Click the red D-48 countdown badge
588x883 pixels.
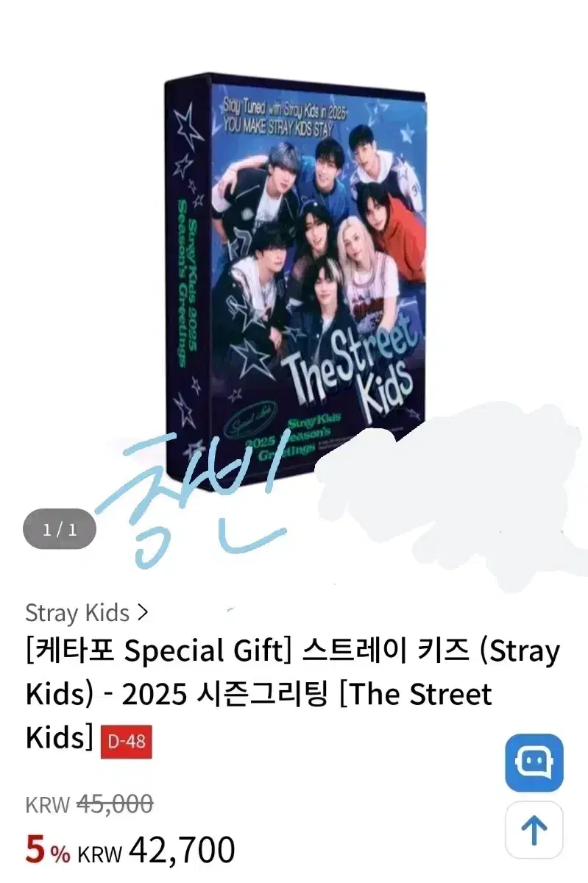(x=125, y=742)
